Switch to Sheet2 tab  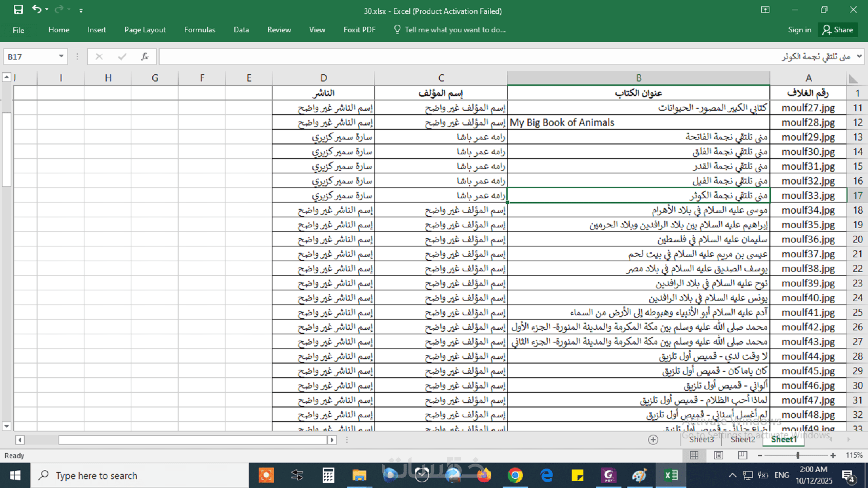743,439
